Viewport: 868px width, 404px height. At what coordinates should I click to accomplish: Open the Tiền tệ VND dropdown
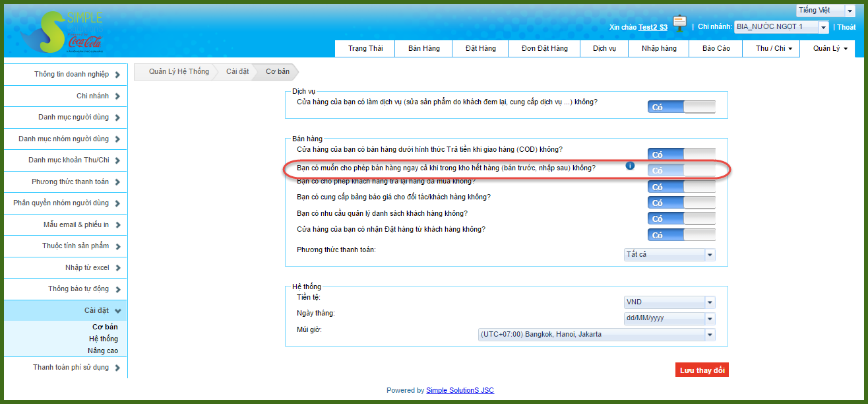tap(710, 302)
